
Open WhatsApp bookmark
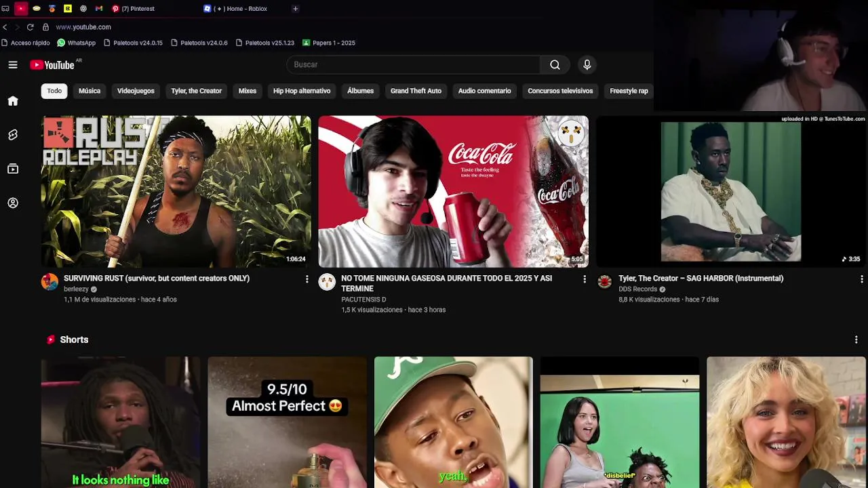[x=77, y=43]
